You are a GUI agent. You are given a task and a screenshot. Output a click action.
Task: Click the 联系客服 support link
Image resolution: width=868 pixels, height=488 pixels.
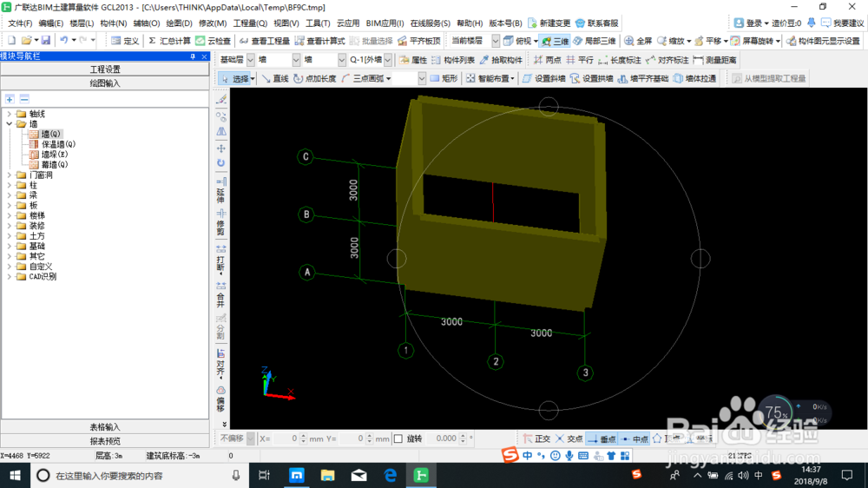(x=597, y=23)
